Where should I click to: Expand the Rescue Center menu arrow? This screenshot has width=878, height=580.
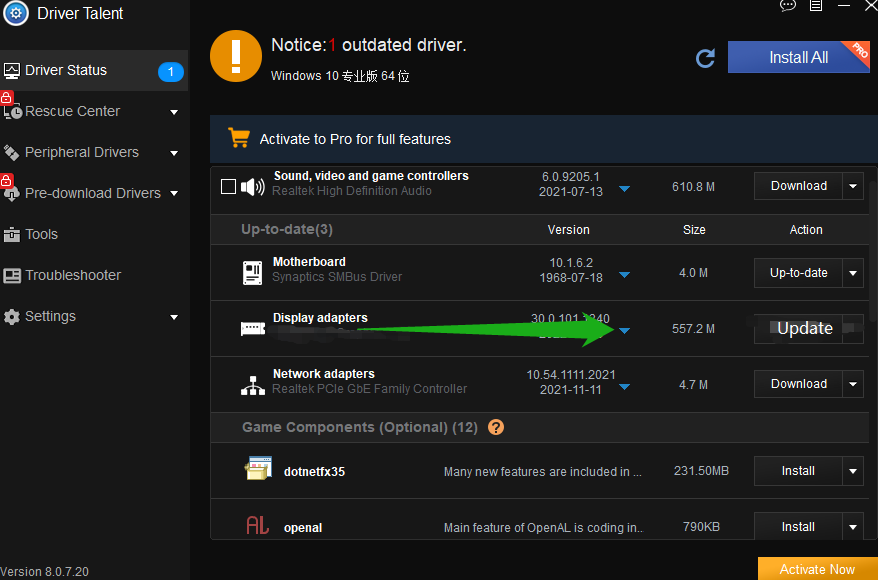[x=174, y=113]
